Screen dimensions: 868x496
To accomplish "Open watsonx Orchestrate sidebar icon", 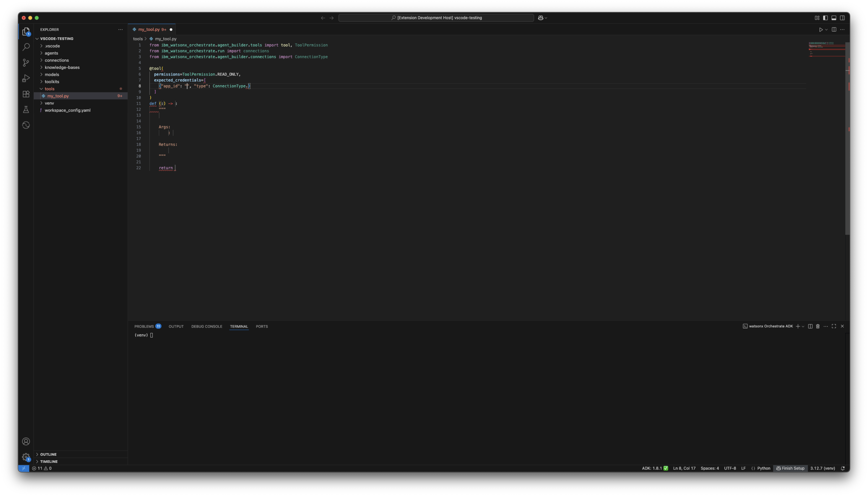I will click(x=26, y=125).
